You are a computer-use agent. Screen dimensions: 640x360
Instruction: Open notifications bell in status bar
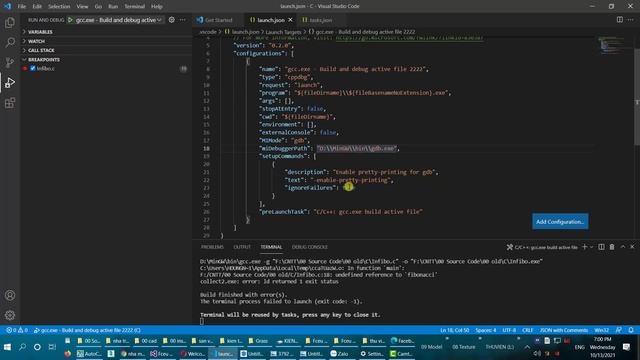(631, 330)
